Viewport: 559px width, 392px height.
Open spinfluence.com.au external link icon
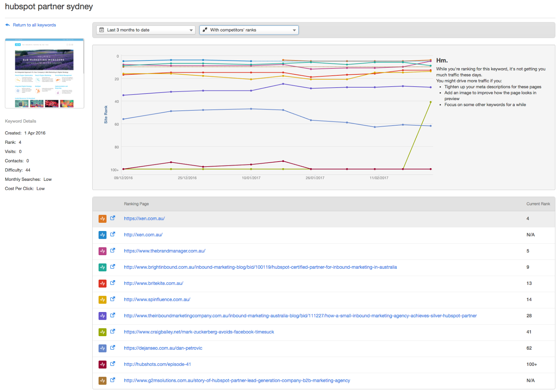pos(112,299)
